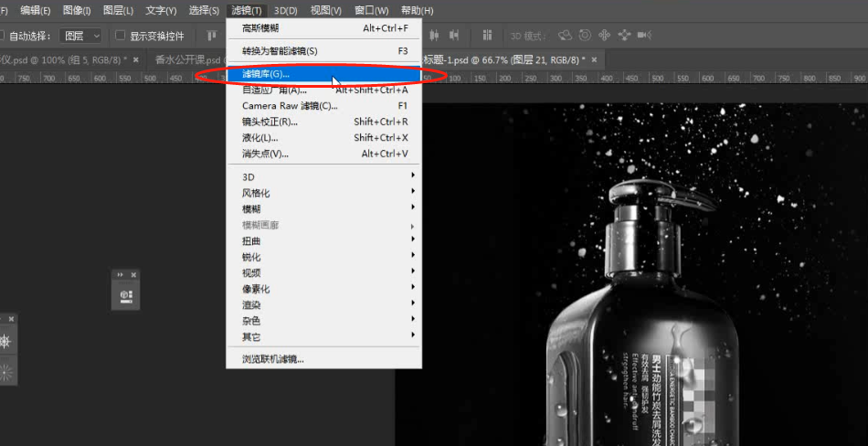Click distribute right edges icon

[454, 36]
